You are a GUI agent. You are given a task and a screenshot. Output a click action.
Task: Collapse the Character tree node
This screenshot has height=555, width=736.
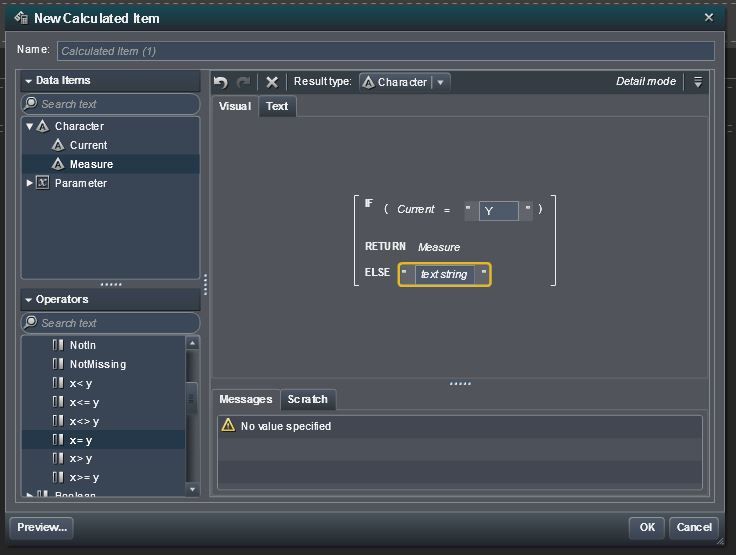pos(30,126)
